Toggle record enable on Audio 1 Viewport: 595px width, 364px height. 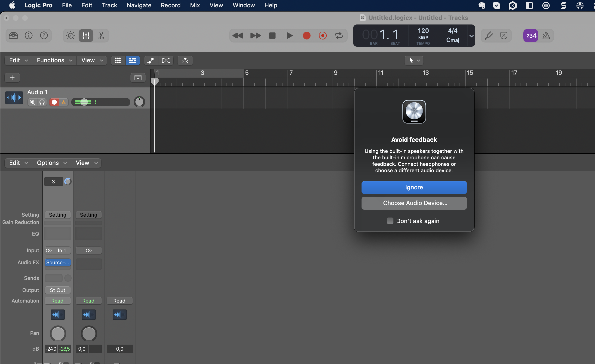54,102
